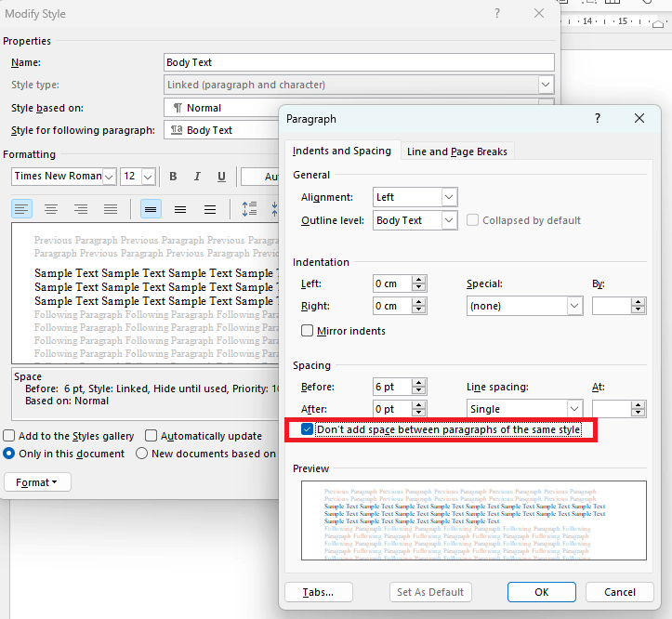Screen dimensions: 672x619
Task: Justify text alignment icon in Modify Style
Action: (111, 209)
